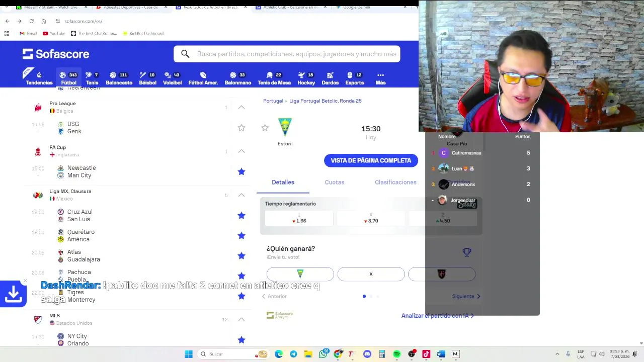The height and width of the screenshot is (362, 644).
Task: Select the Hockey sport icon
Action: tap(306, 78)
